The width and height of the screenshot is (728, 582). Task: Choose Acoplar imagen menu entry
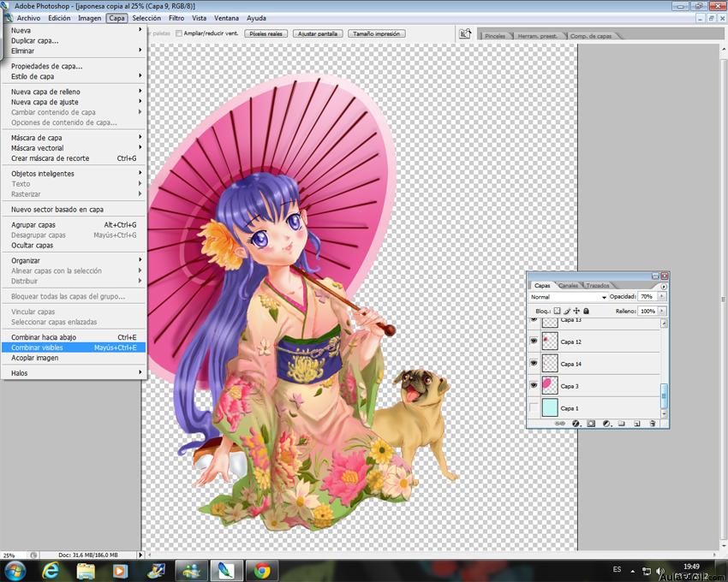(74, 358)
